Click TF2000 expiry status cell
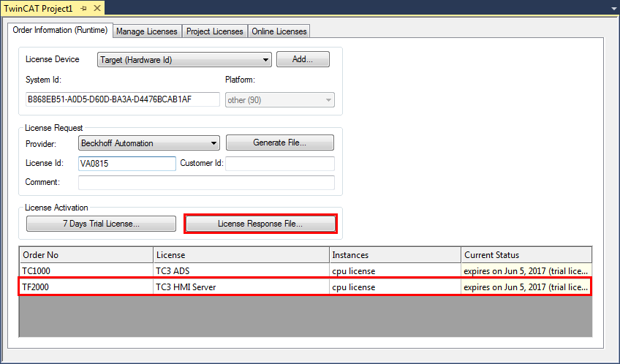620x364 pixels. coord(526,287)
